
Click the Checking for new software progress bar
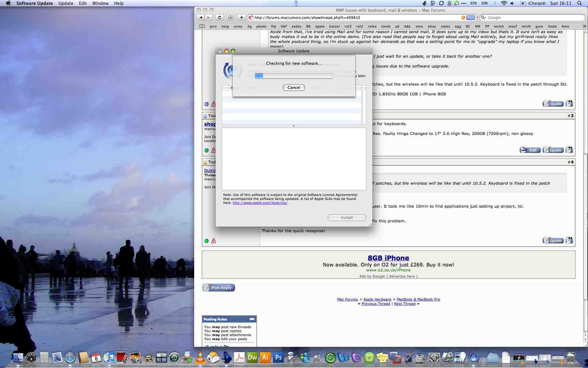pos(294,76)
